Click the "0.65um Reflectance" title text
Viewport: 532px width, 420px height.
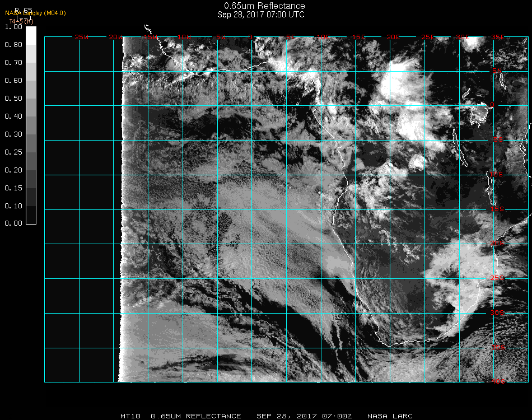264,6
